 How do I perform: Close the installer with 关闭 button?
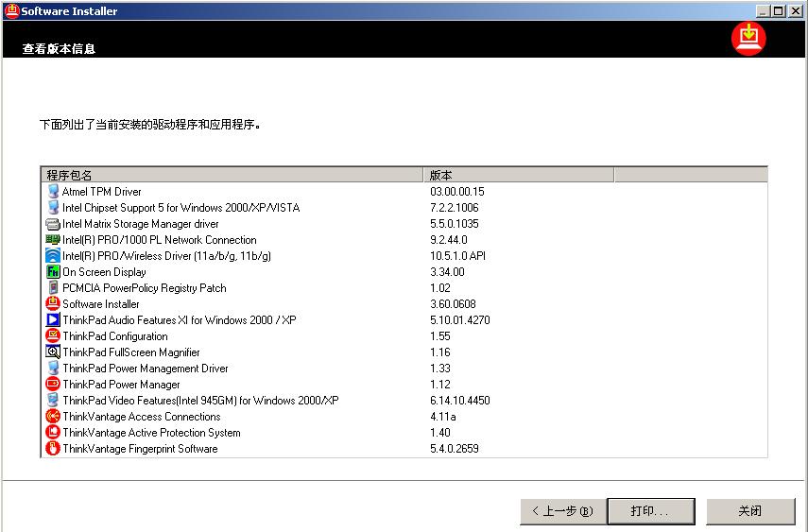pyautogui.click(x=750, y=511)
